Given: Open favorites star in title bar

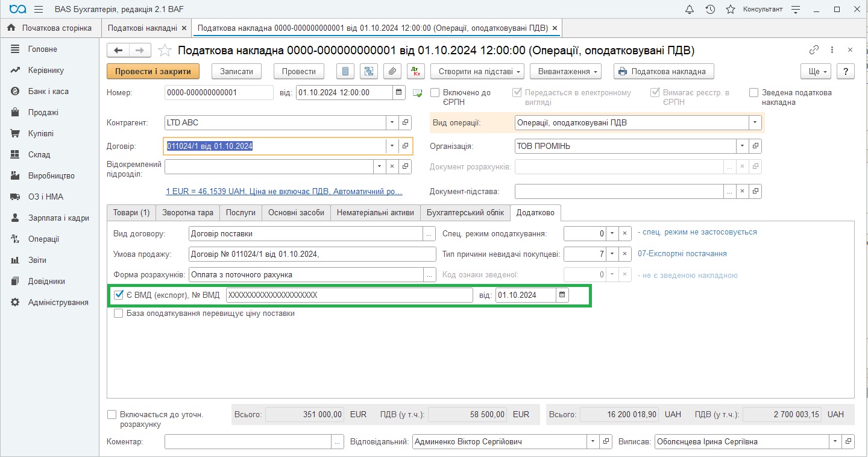Looking at the screenshot, I should click(731, 9).
